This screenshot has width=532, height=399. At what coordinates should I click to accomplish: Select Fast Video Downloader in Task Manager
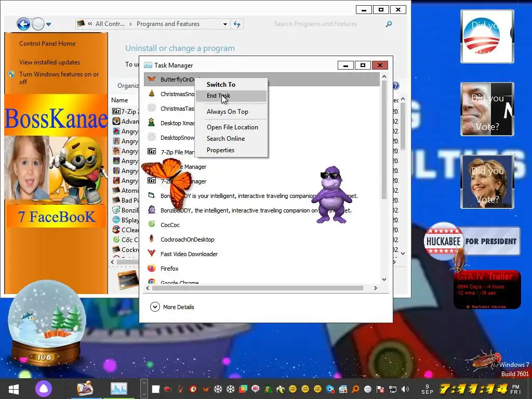(262, 254)
